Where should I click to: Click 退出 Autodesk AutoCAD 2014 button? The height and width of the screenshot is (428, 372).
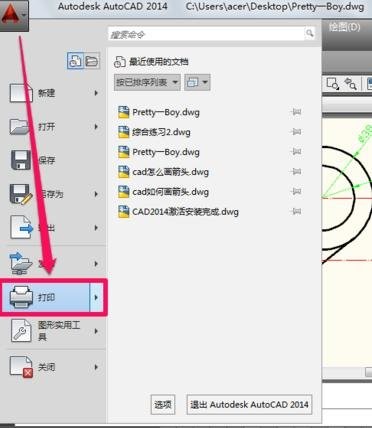tap(249, 405)
